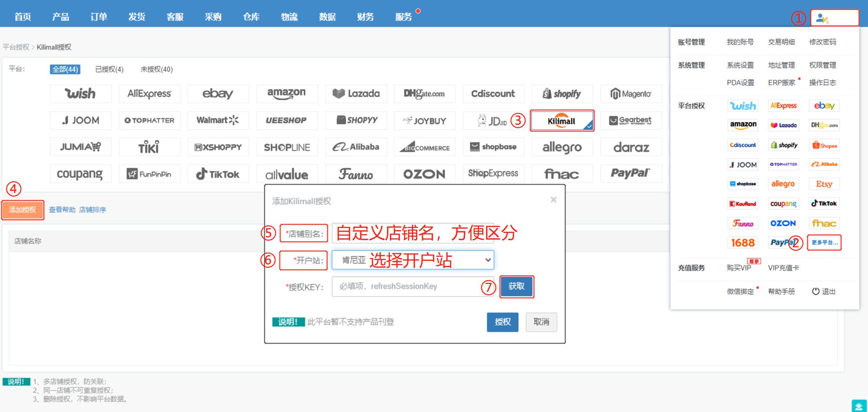The width and height of the screenshot is (868, 412).
Task: Pick the Shopee logo in side panel
Action: point(824,145)
